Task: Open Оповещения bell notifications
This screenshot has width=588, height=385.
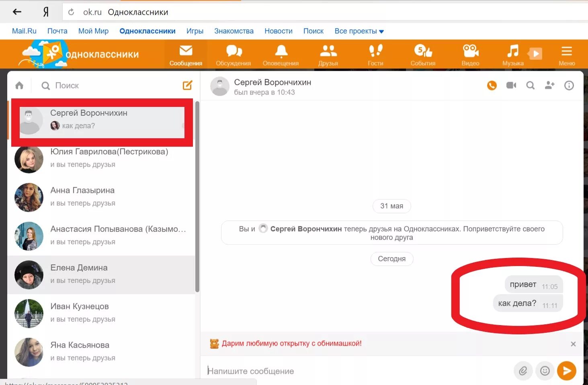Action: [281, 55]
